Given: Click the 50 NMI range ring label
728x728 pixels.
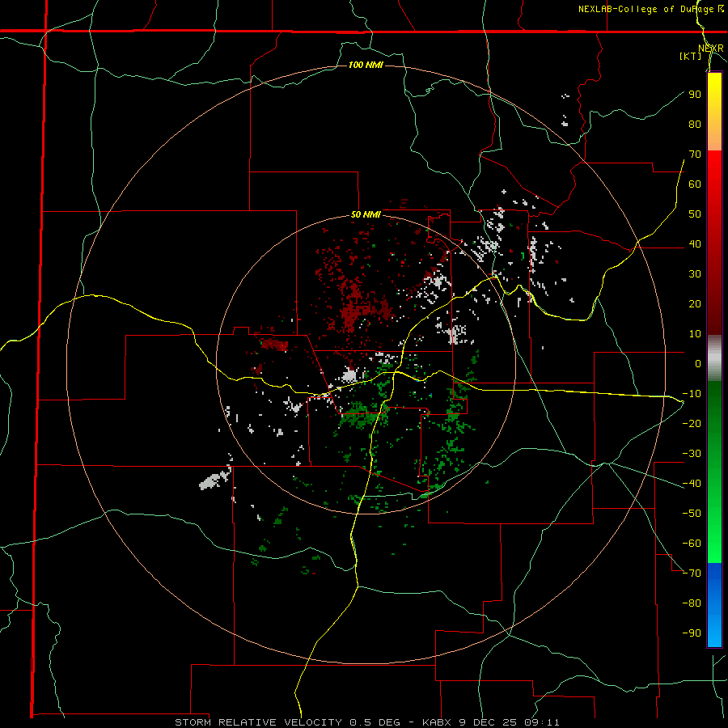Looking at the screenshot, I should [x=366, y=214].
